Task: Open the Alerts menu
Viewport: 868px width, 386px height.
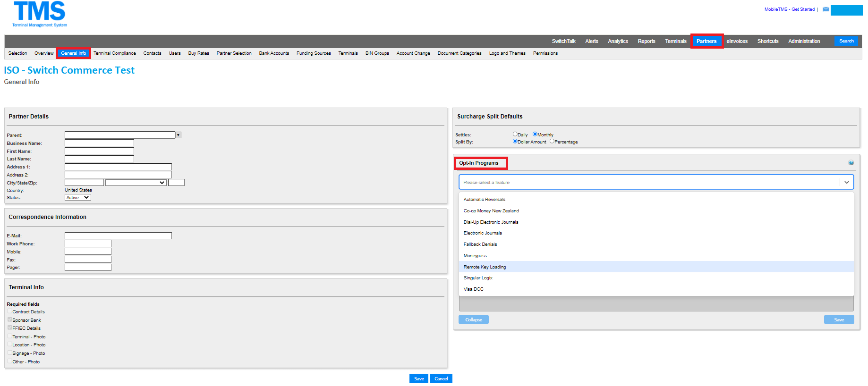Action: tap(591, 42)
